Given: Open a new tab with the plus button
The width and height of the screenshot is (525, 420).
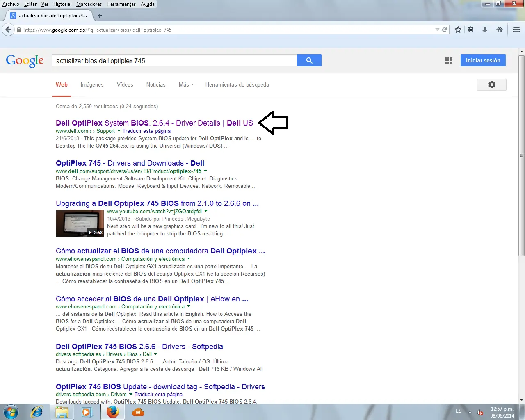Looking at the screenshot, I should click(99, 16).
